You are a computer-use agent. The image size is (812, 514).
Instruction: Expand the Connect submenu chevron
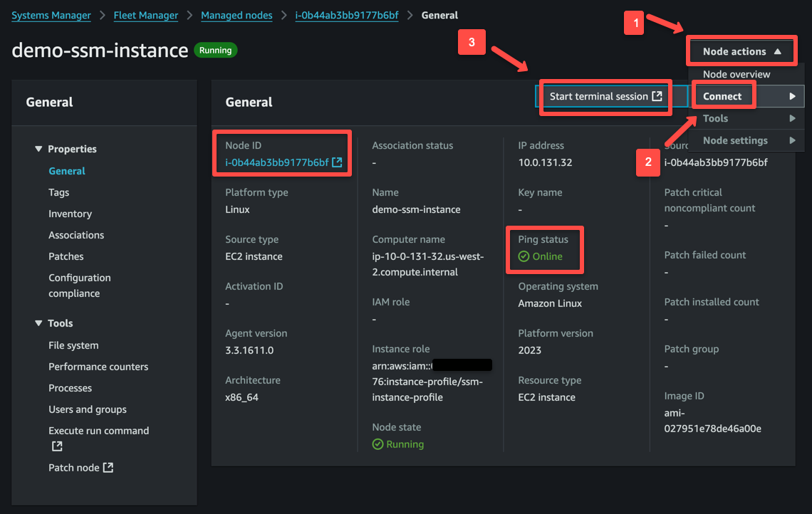point(793,95)
